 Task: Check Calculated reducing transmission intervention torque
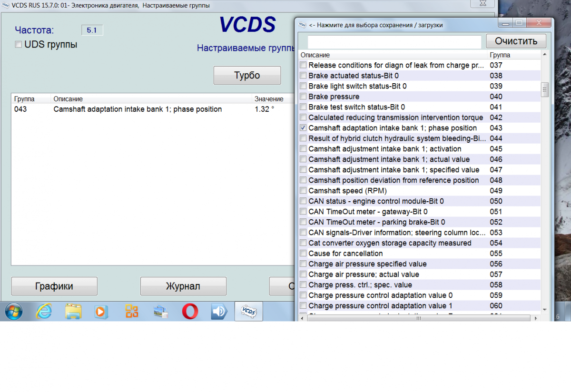click(x=303, y=118)
